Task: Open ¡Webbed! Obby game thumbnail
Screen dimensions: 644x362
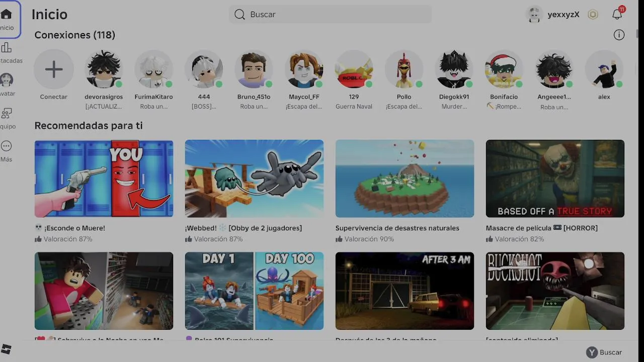Action: coord(254,178)
